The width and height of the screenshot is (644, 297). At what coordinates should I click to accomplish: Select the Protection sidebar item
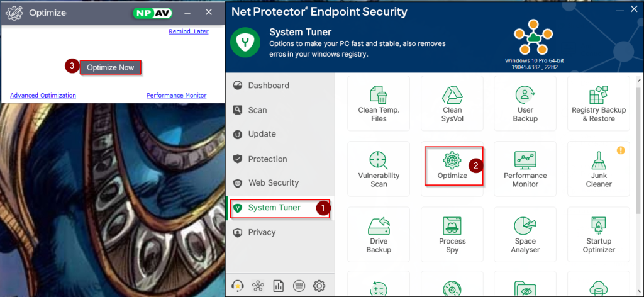pyautogui.click(x=267, y=159)
